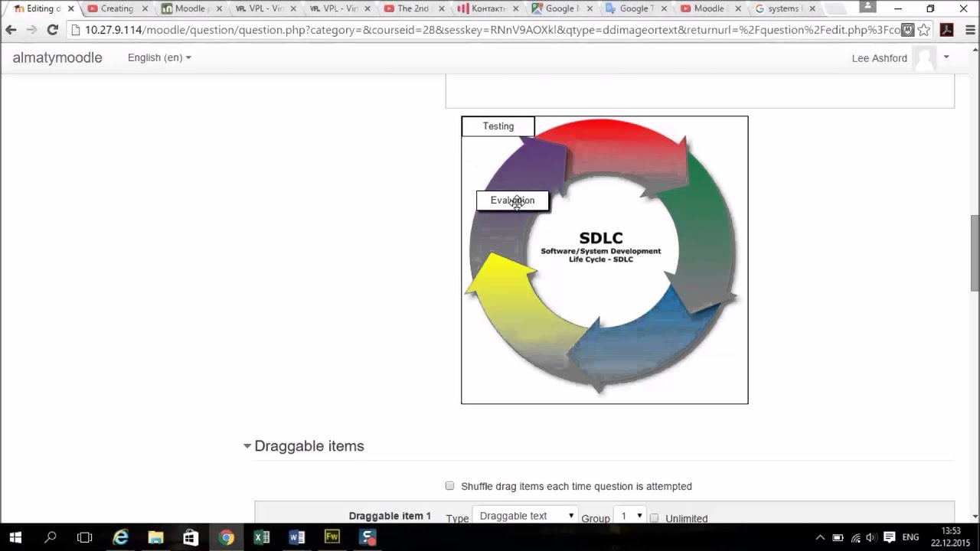The width and height of the screenshot is (980, 551).
Task: Open the volume control in system tray
Action: coord(872,537)
